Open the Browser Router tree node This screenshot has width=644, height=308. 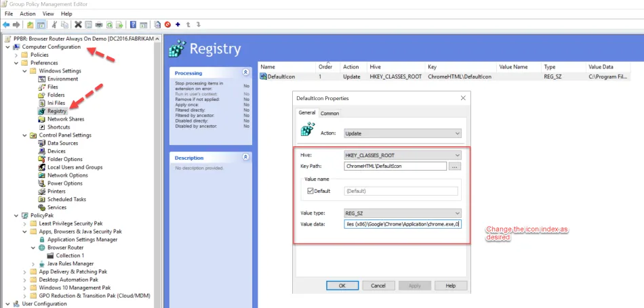pyautogui.click(x=64, y=248)
